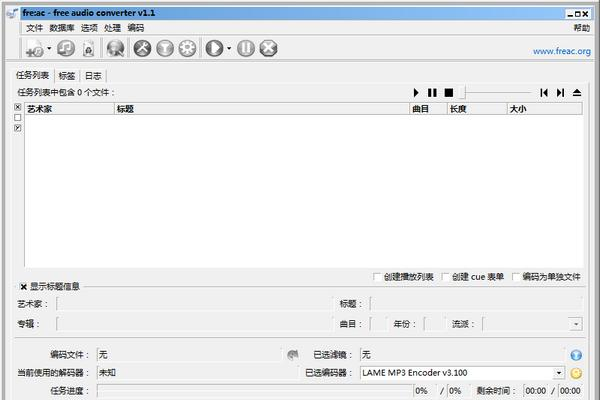Enable the 创建播放列表 checkbox

click(377, 277)
